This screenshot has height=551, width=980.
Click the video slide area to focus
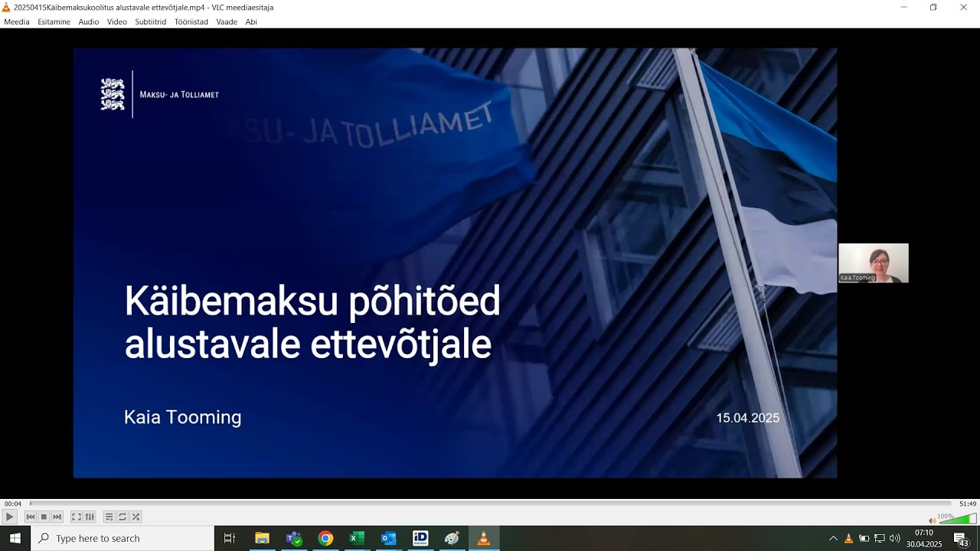tap(455, 262)
